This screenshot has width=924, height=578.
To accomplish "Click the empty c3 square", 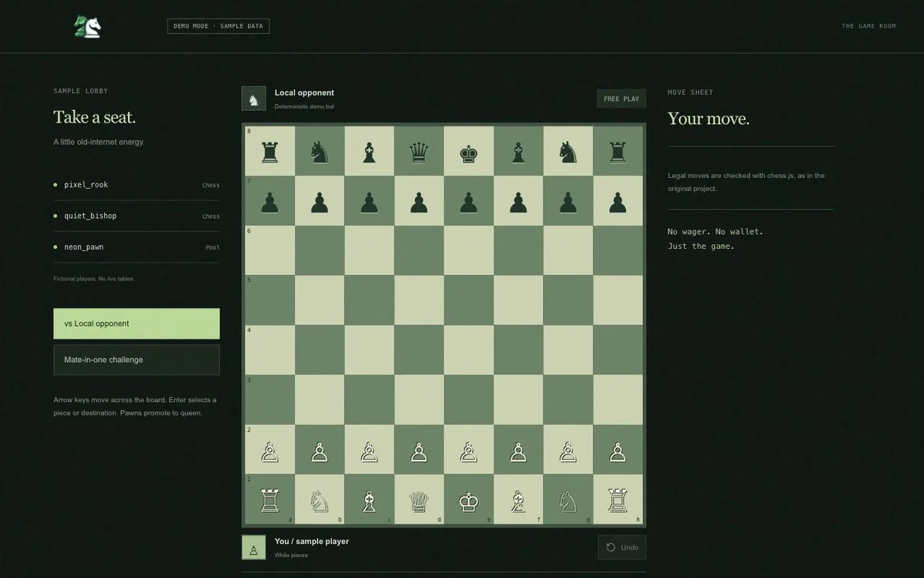I will 370,400.
